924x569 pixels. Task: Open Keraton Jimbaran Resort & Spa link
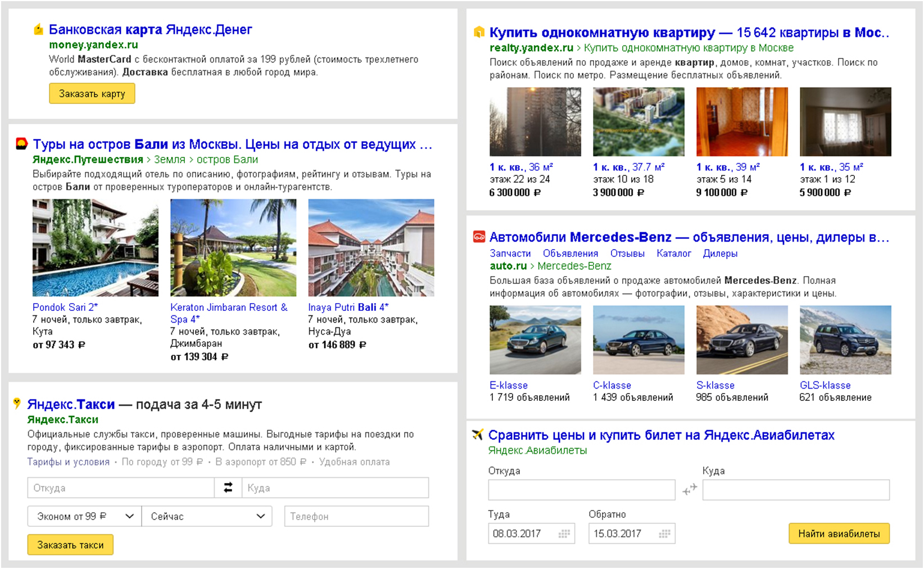click(x=229, y=313)
